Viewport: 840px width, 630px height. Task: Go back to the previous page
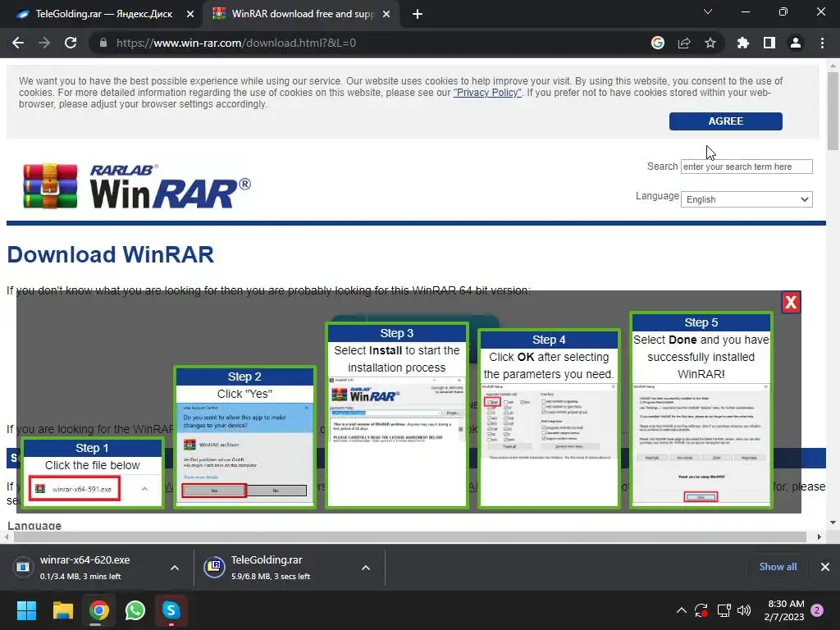tap(18, 43)
